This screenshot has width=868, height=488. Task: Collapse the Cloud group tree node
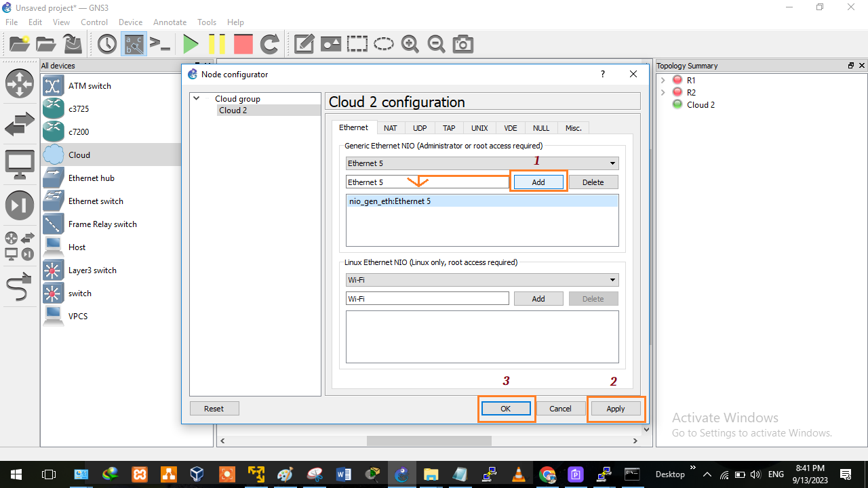coord(197,98)
